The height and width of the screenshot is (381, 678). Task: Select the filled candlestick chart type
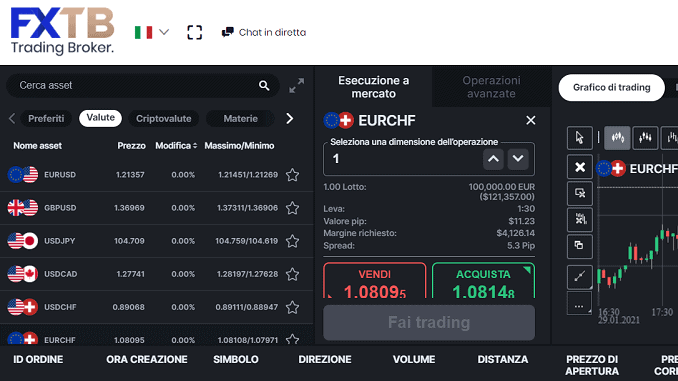click(x=617, y=138)
